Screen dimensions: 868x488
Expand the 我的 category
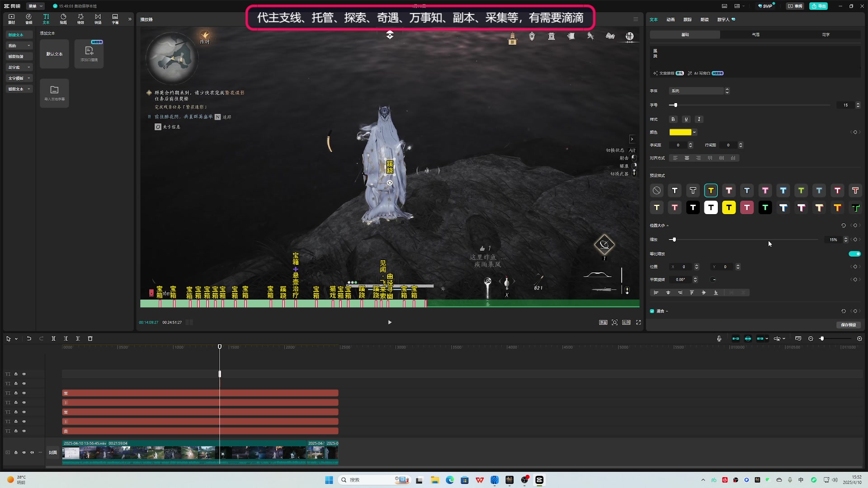coord(19,46)
